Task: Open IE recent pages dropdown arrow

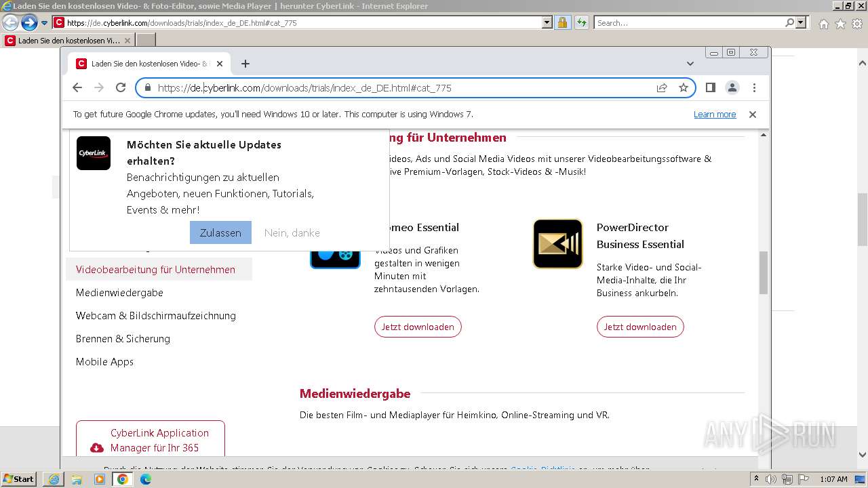Action: point(45,23)
